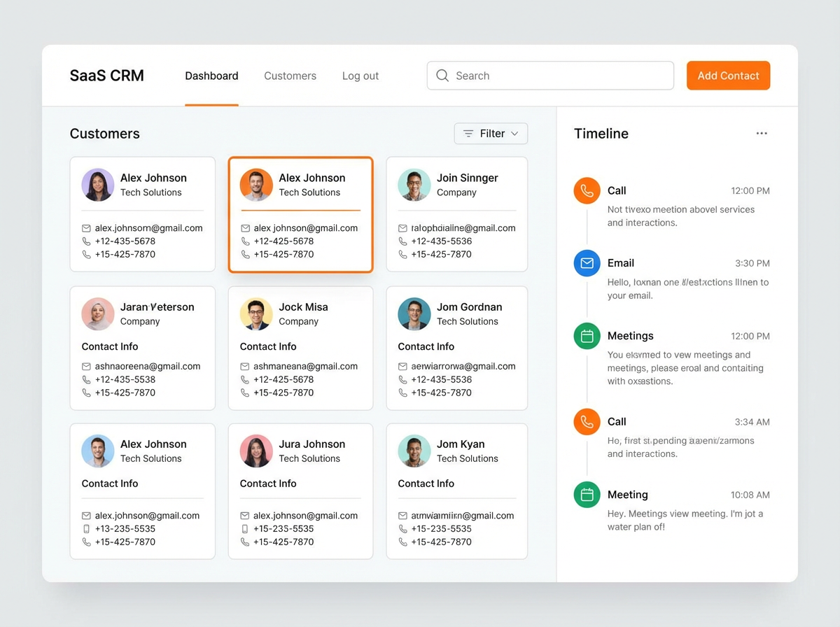Click the chevron arrow on the Filter button
Viewport: 840px width, 627px height.
point(514,134)
